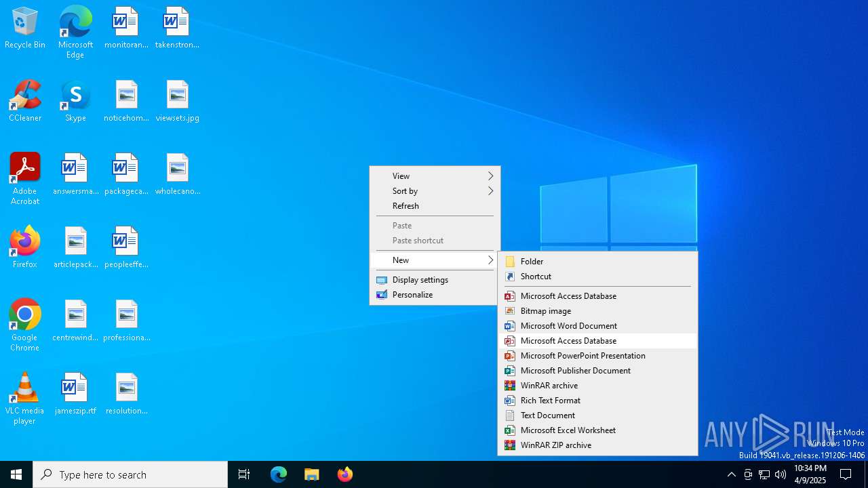The image size is (868, 488).
Task: Open network status in the system tray
Action: (x=764, y=474)
